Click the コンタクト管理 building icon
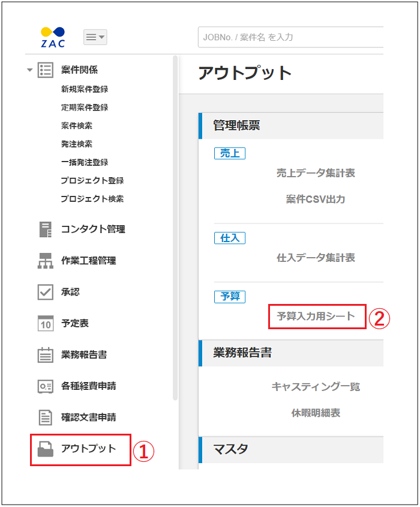The height and width of the screenshot is (507, 420). 46,229
